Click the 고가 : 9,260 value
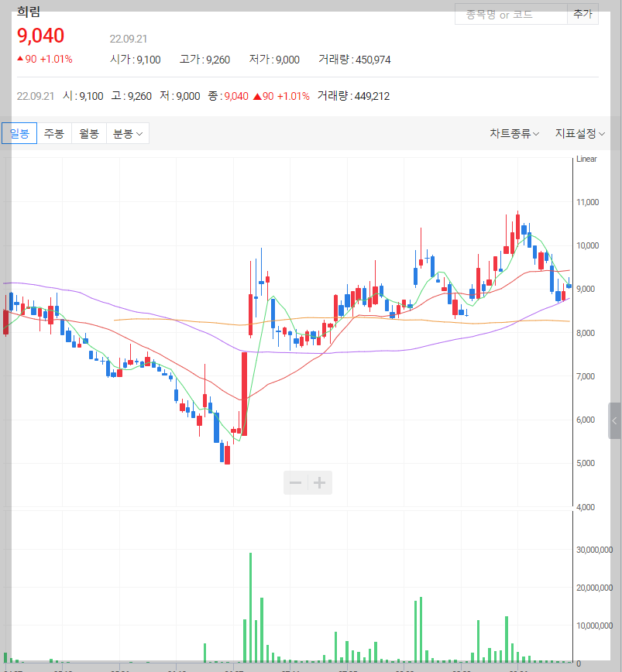 pyautogui.click(x=205, y=60)
